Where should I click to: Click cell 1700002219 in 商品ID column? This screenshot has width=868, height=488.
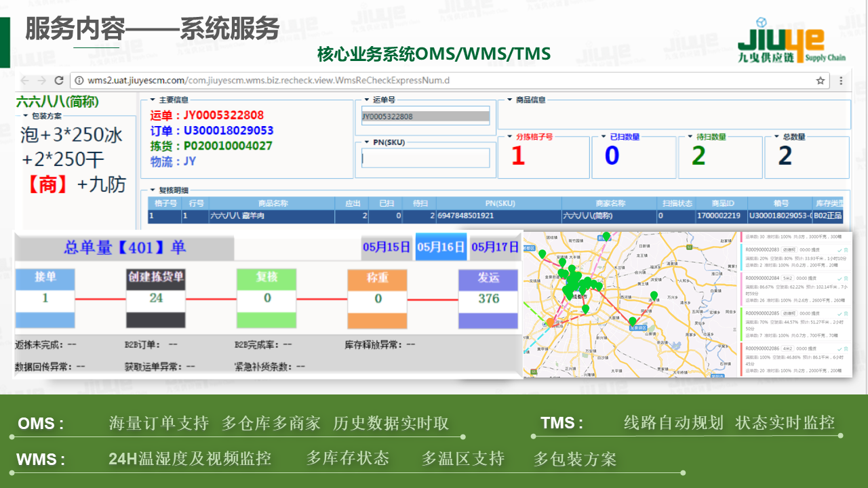(x=721, y=216)
